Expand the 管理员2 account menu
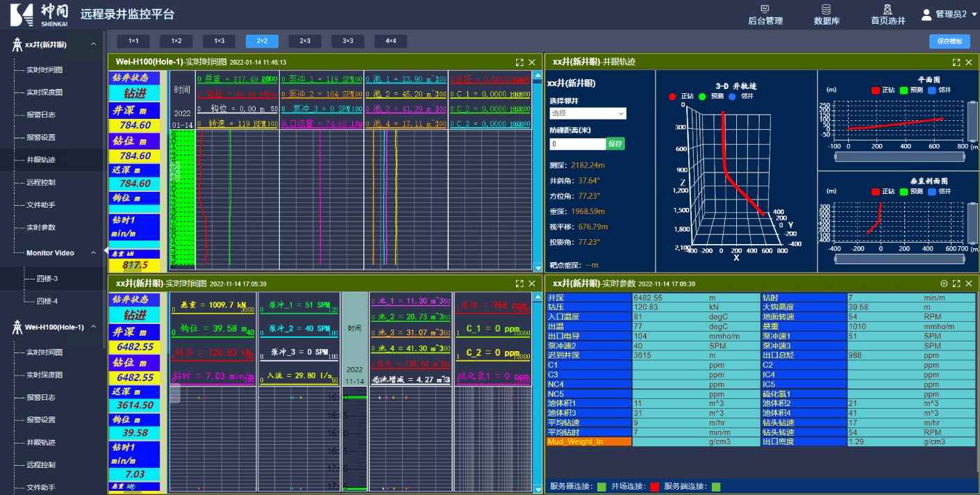This screenshot has width=980, height=495. click(x=950, y=14)
